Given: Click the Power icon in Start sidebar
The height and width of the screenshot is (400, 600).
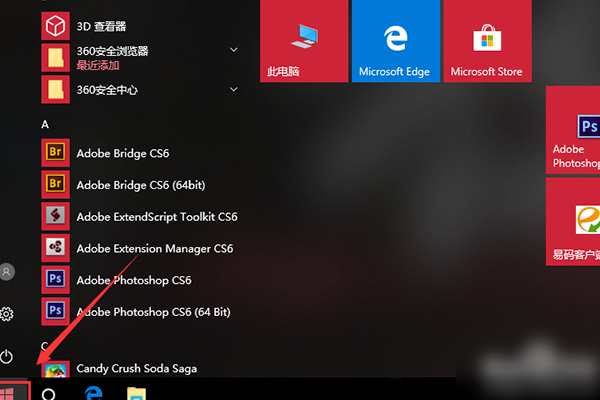Looking at the screenshot, I should (8, 356).
